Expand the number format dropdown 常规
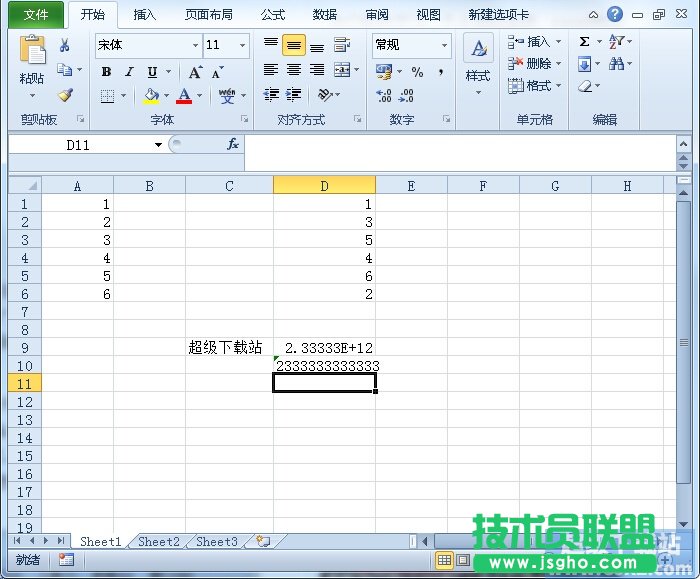 [444, 45]
